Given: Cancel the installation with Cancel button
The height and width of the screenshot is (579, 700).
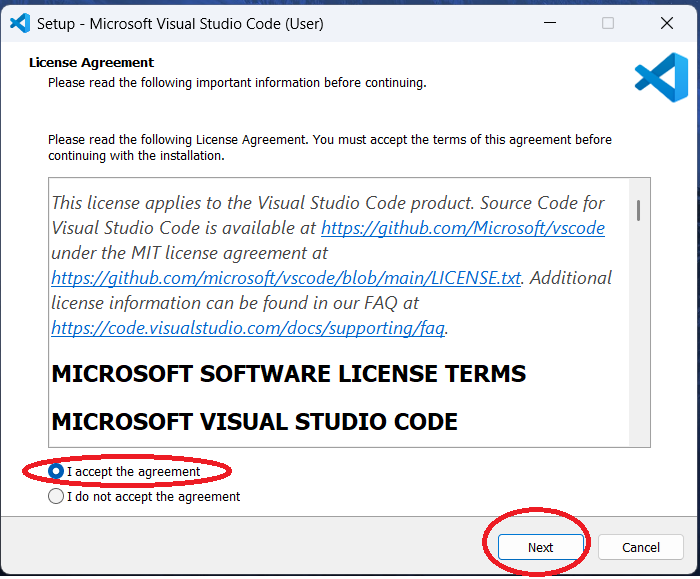Looking at the screenshot, I should [x=641, y=547].
